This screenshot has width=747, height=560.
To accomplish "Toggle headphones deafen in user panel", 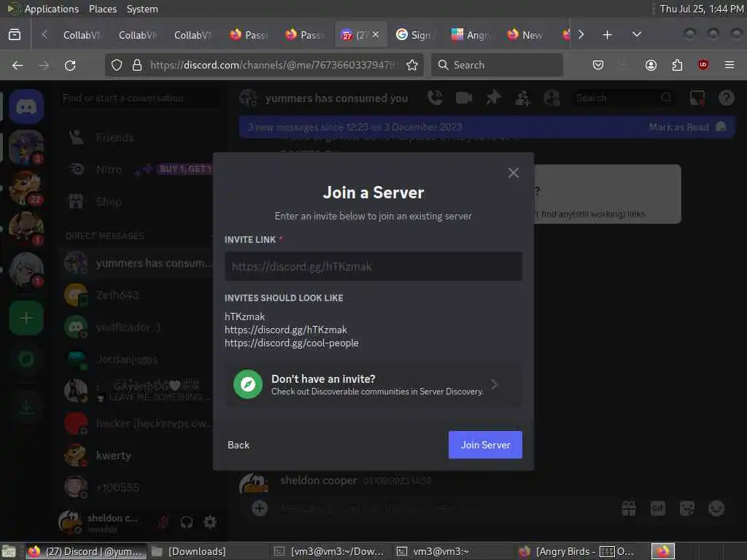I will point(186,522).
